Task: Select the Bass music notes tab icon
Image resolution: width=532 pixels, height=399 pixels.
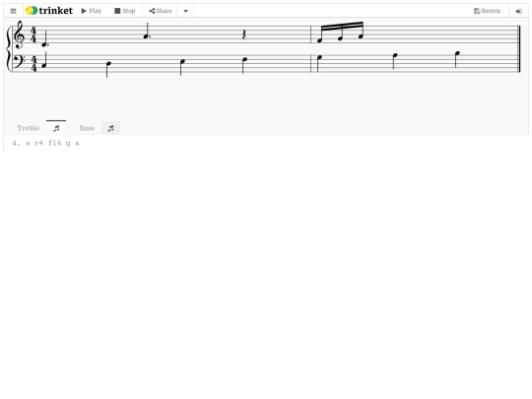Action: pyautogui.click(x=110, y=128)
